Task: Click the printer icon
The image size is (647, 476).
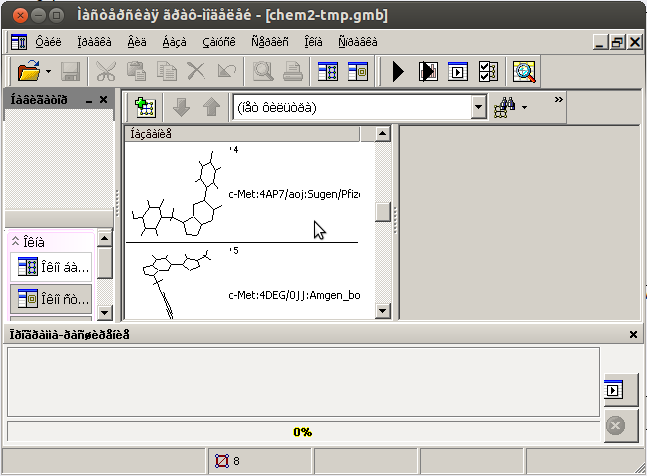Action: click(293, 71)
